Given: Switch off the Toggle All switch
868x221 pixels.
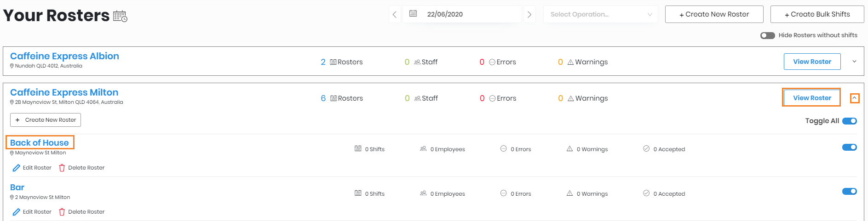Looking at the screenshot, I should tap(849, 121).
